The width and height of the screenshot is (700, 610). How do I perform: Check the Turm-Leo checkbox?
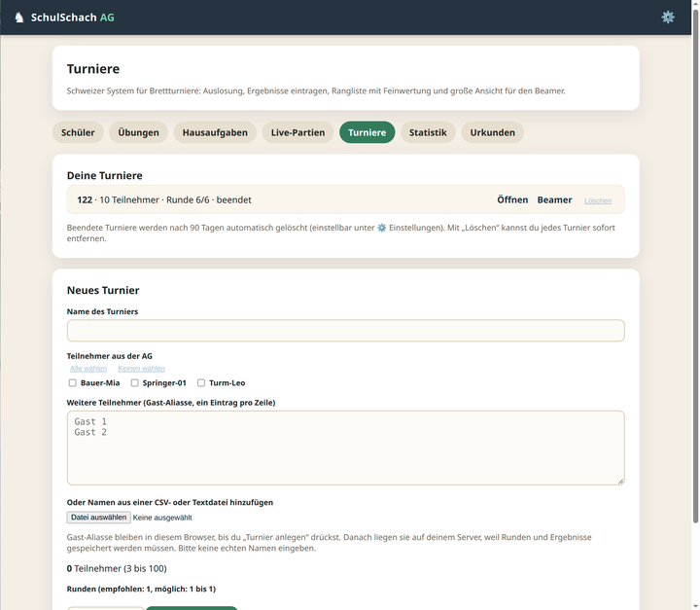click(201, 383)
